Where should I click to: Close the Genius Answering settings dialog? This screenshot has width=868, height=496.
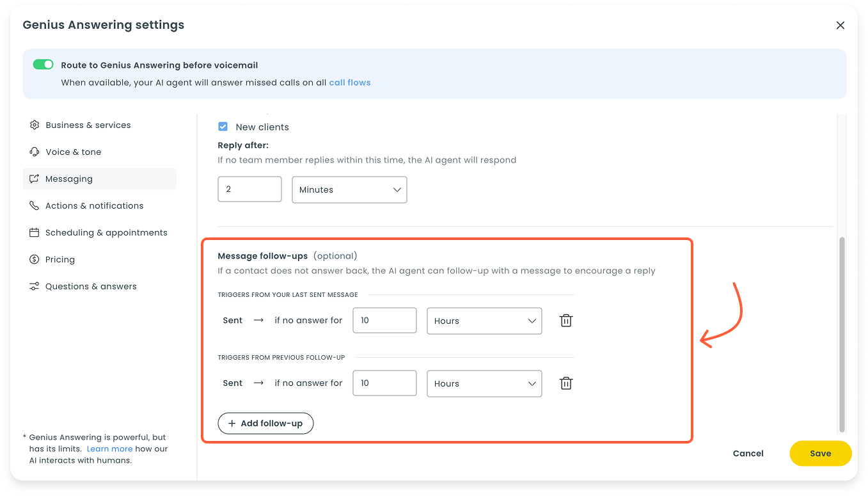coord(840,26)
